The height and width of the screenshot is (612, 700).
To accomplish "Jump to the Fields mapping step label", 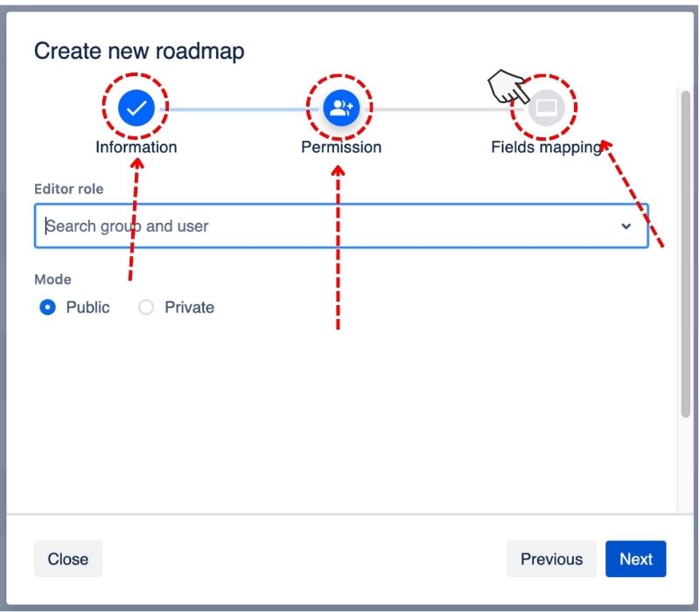I will pos(546,147).
